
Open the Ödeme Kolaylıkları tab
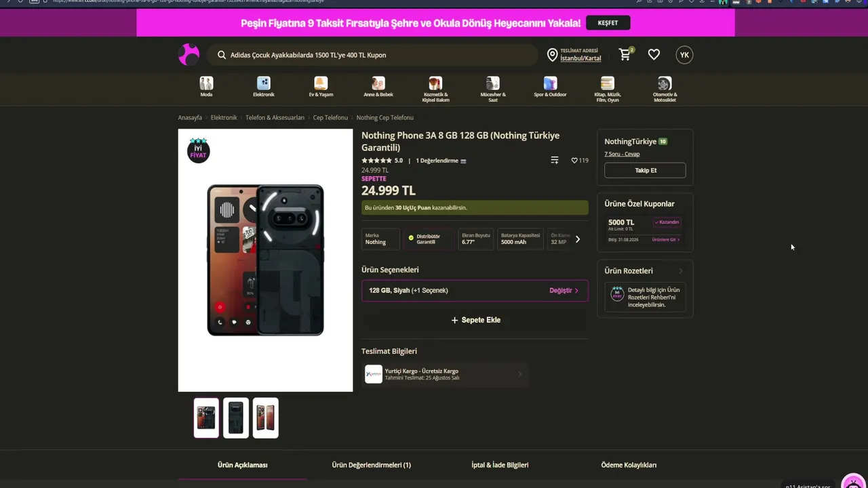[629, 465]
